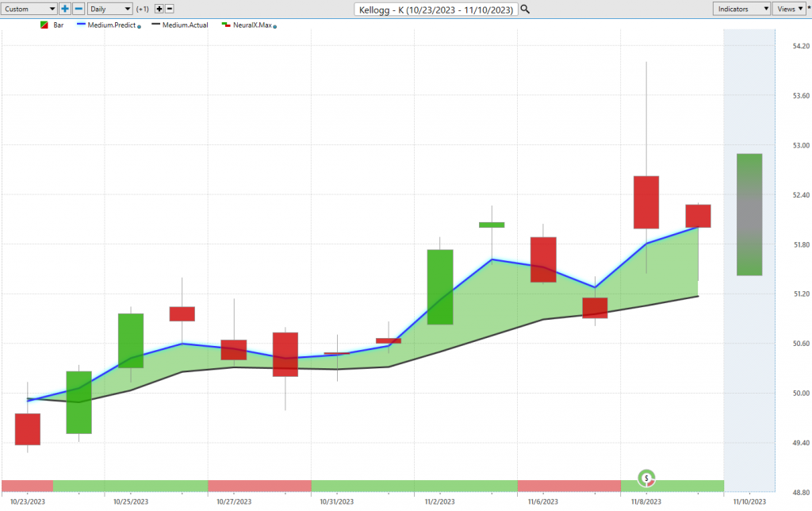Click the 51.20 price axis label

tap(801, 294)
